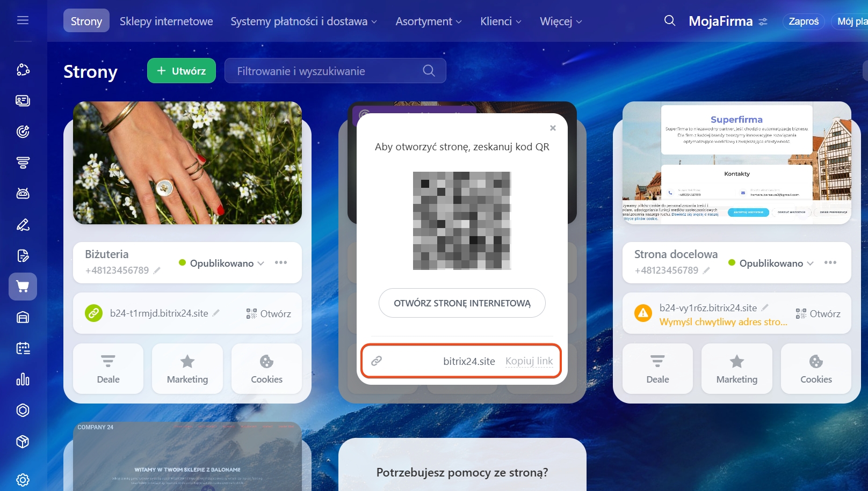Click the calendar icon in sidebar

point(23,348)
